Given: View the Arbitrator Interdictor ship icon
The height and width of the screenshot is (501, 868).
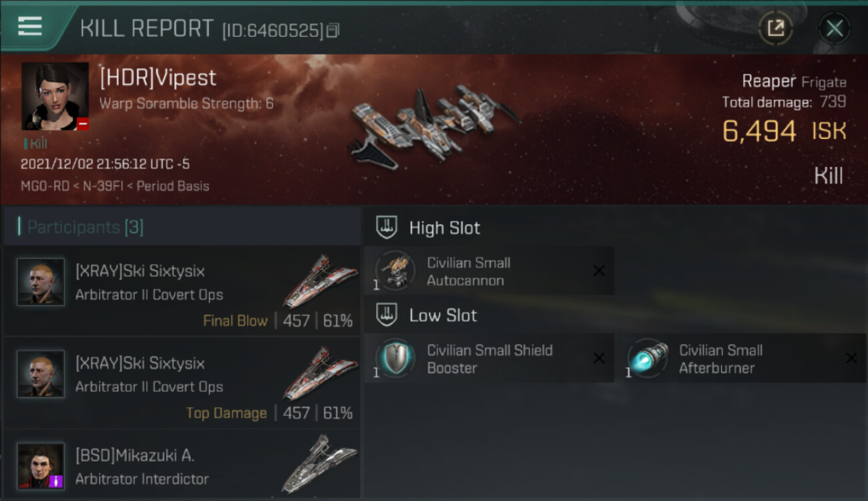Looking at the screenshot, I should (x=318, y=464).
